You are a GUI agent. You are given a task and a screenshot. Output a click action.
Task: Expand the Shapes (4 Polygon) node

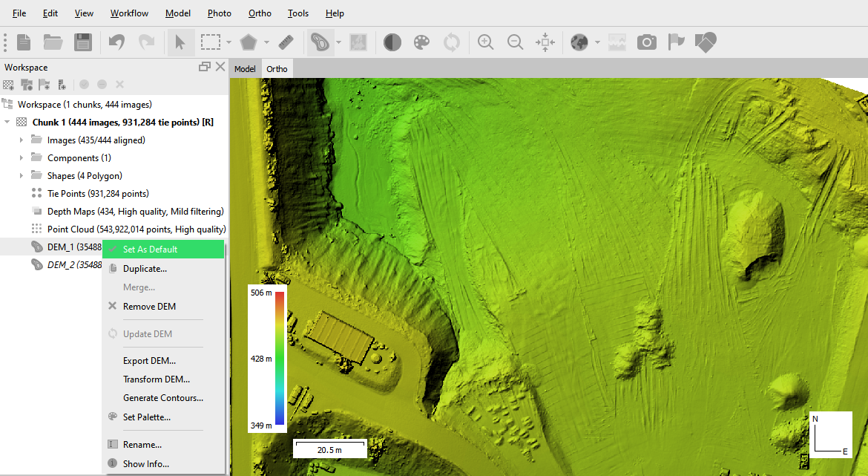(21, 176)
